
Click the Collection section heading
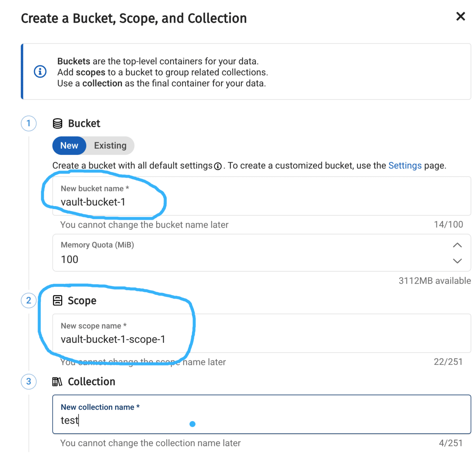tap(92, 381)
